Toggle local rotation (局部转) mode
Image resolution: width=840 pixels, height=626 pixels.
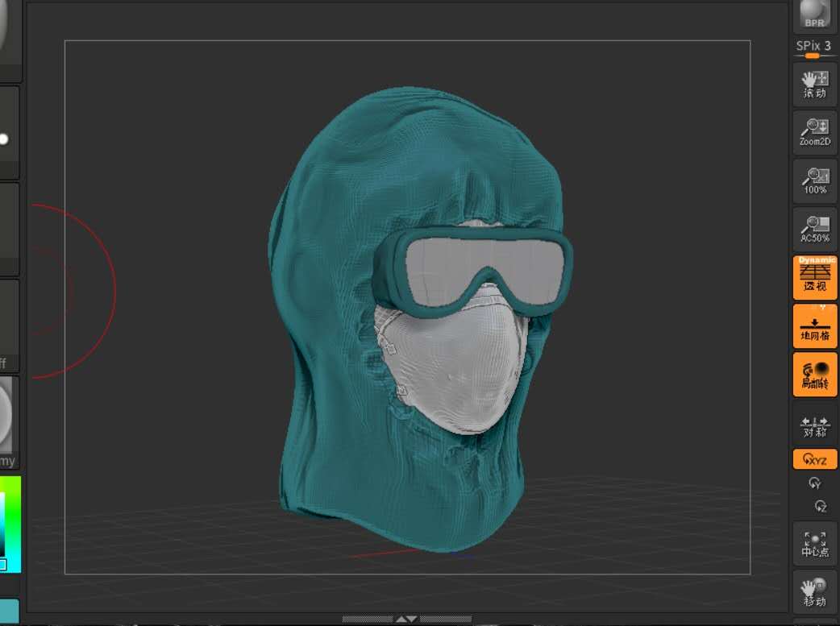(x=815, y=374)
